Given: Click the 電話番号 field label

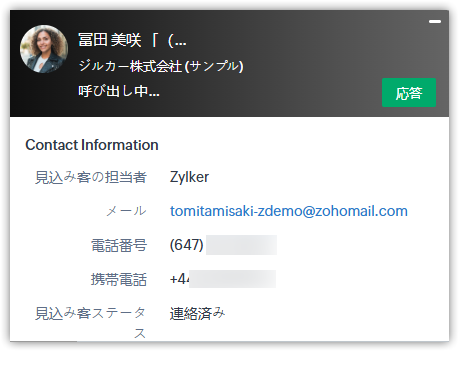Looking at the screenshot, I should tap(119, 245).
